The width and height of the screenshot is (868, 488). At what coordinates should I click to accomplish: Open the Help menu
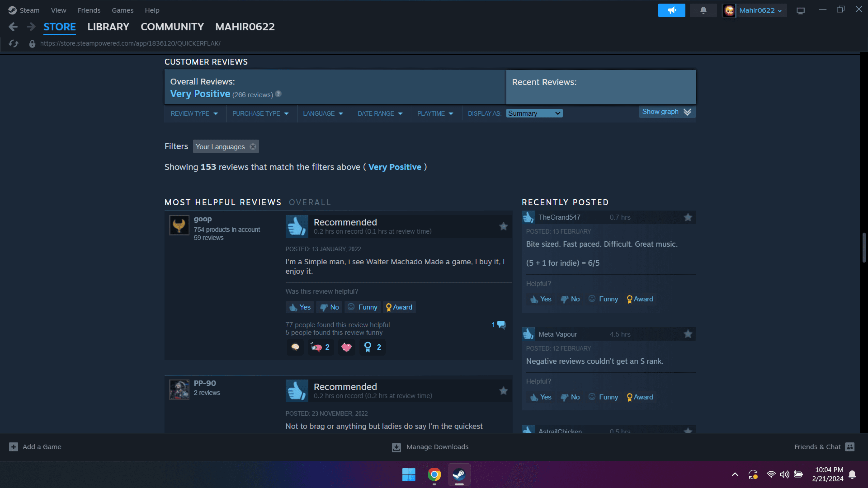(x=152, y=10)
